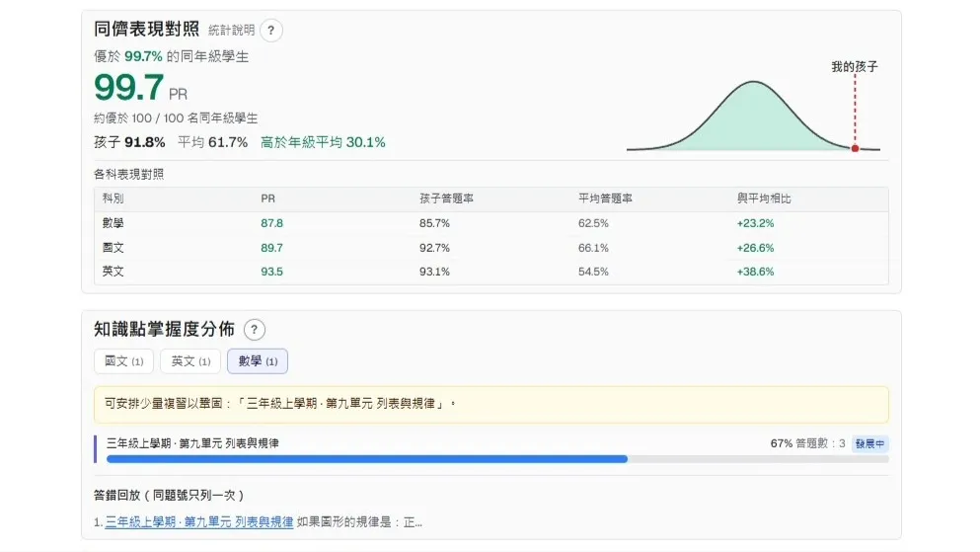Click the 我的孩子 label above the curve
980x552 pixels.
(855, 66)
